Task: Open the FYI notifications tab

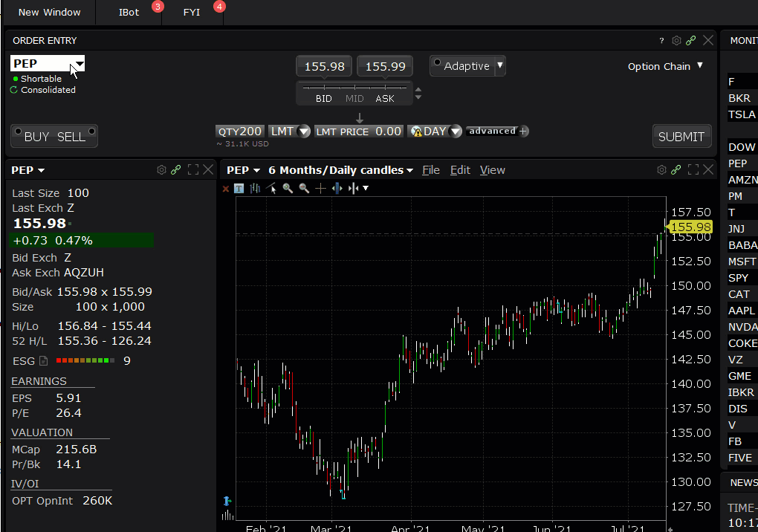Action: point(192,12)
